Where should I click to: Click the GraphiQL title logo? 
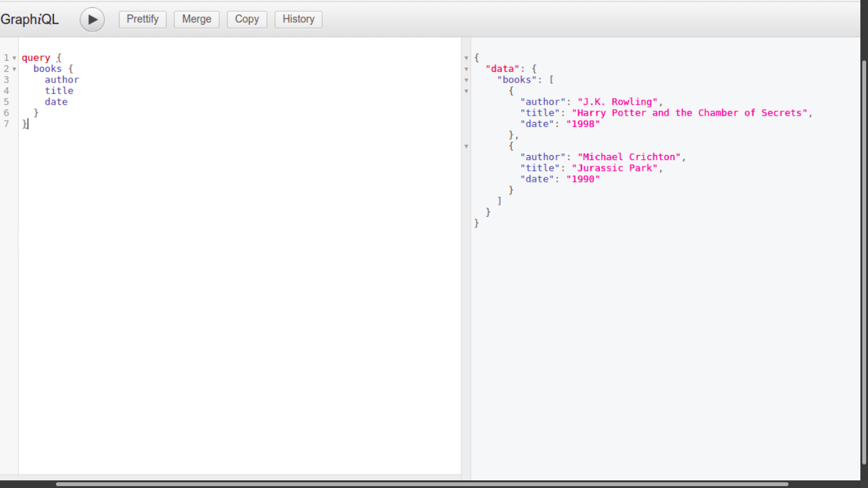(x=29, y=20)
